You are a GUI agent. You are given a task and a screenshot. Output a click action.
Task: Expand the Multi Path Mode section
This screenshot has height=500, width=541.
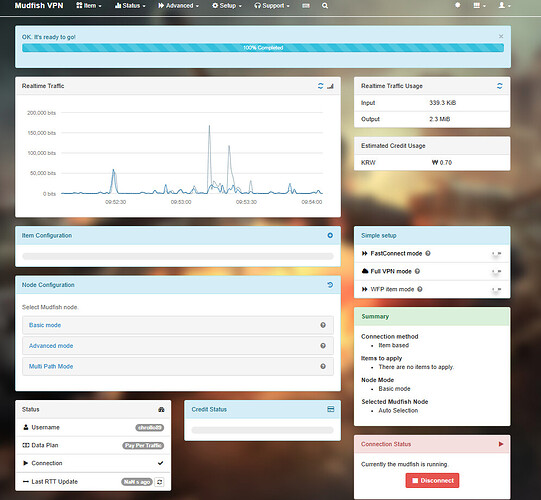pos(178,366)
